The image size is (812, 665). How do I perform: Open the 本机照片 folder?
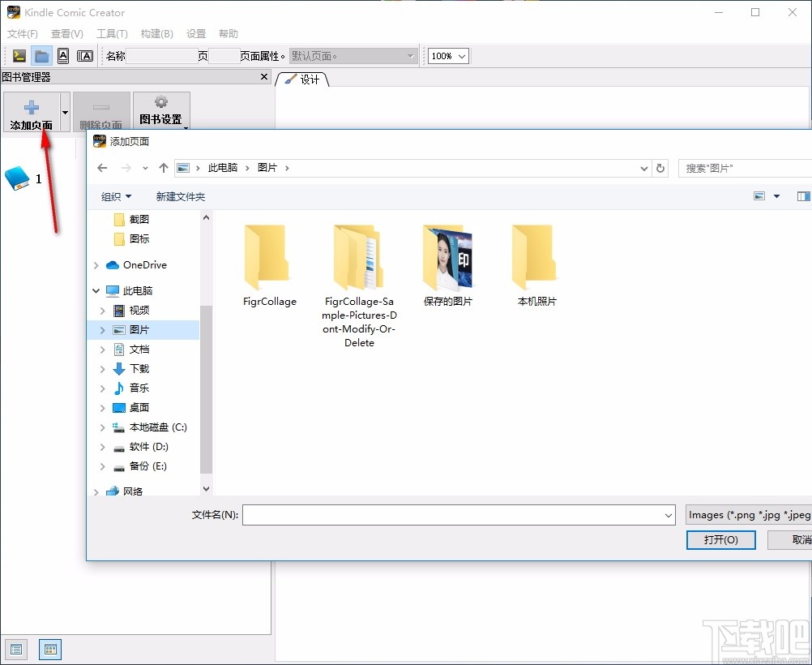coord(537,267)
